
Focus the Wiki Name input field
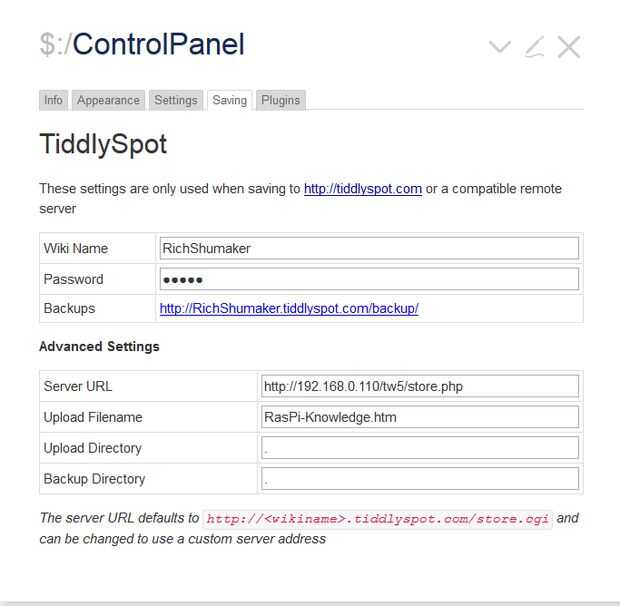[369, 248]
